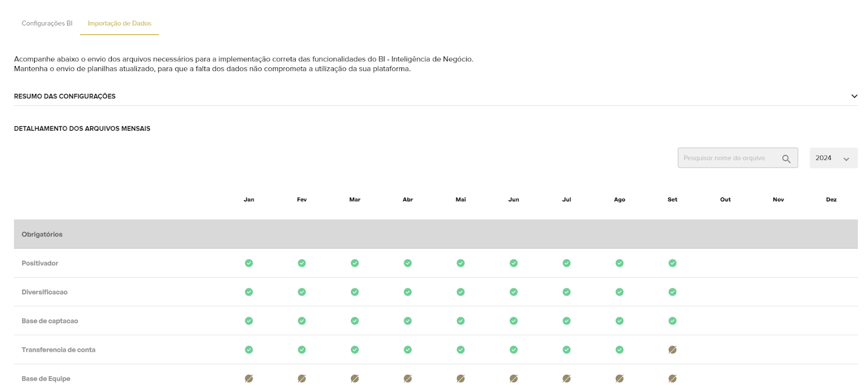Select the Importação de Dados tab
868x392 pixels.
119,23
